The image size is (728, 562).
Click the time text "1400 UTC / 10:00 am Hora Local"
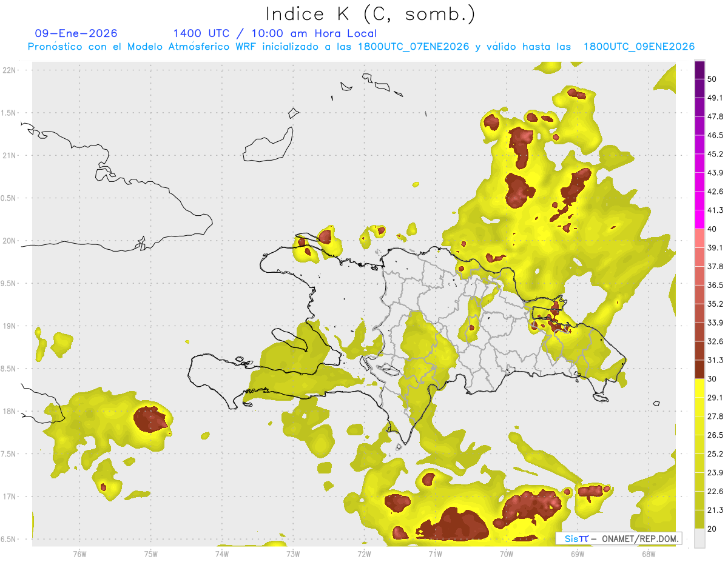pyautogui.click(x=275, y=33)
